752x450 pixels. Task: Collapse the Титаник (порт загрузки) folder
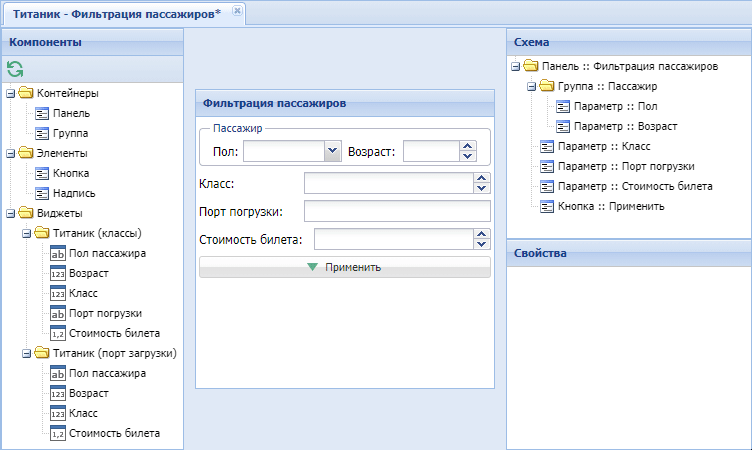pyautogui.click(x=26, y=354)
